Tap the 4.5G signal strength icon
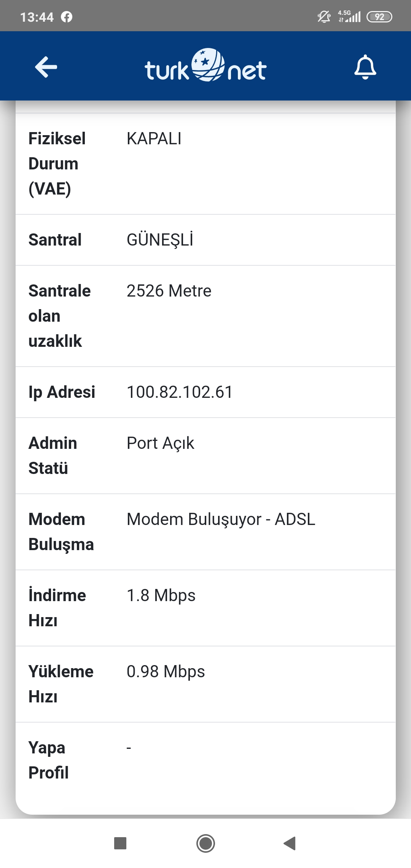 [x=350, y=17]
